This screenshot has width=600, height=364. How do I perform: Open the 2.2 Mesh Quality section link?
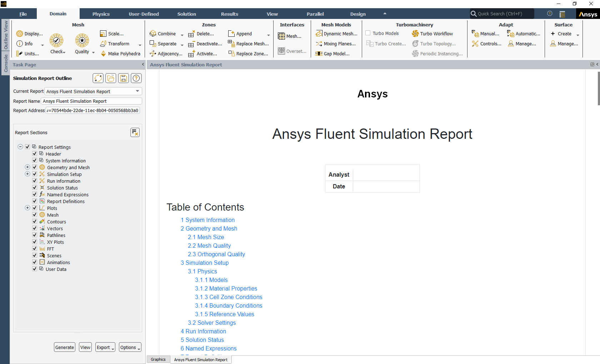pos(209,246)
